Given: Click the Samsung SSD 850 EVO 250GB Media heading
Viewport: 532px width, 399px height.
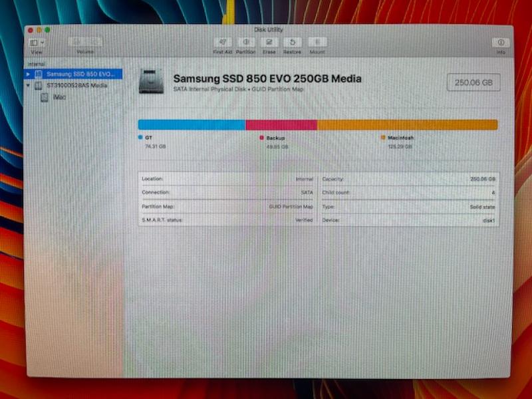Looking at the screenshot, I should (x=267, y=78).
